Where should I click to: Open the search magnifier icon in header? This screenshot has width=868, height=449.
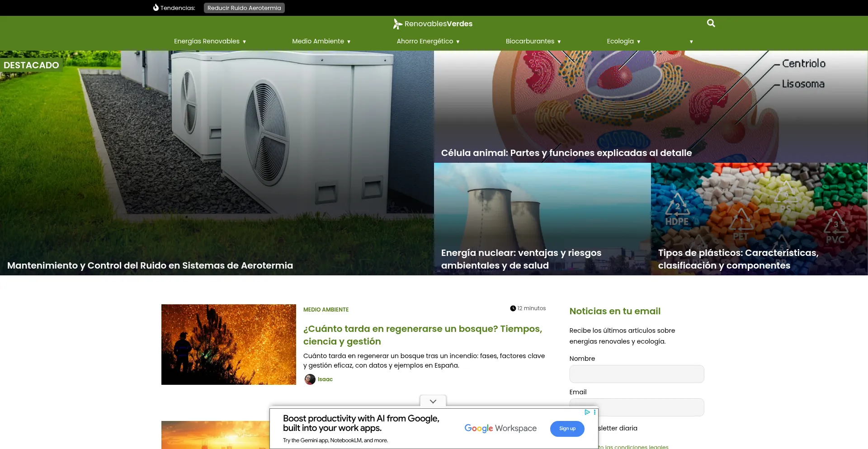coord(711,23)
